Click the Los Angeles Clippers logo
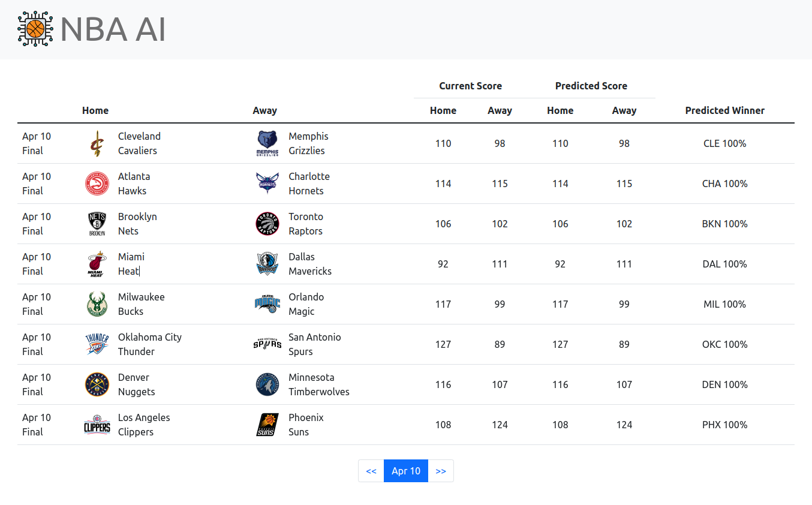The height and width of the screenshot is (505, 812). [97, 426]
